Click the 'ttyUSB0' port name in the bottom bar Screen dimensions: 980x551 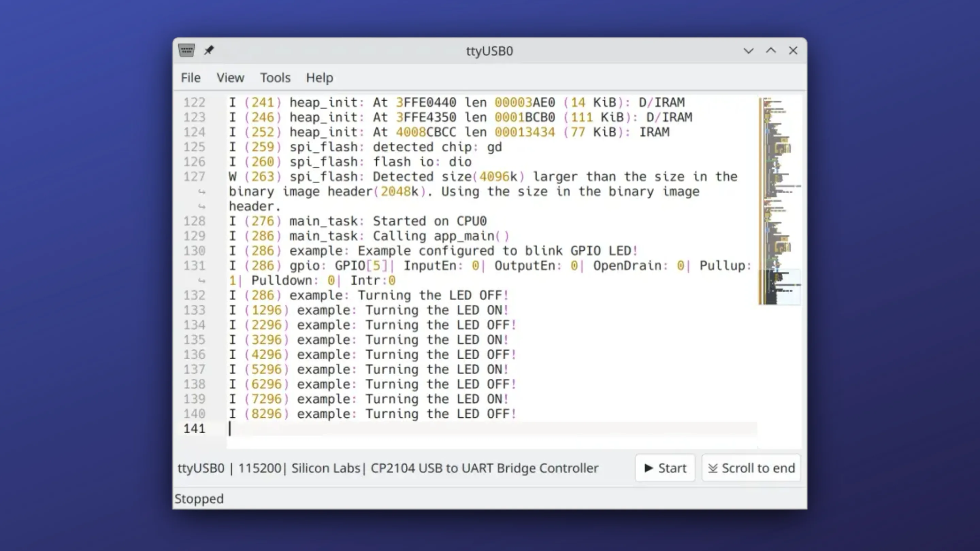pyautogui.click(x=201, y=468)
